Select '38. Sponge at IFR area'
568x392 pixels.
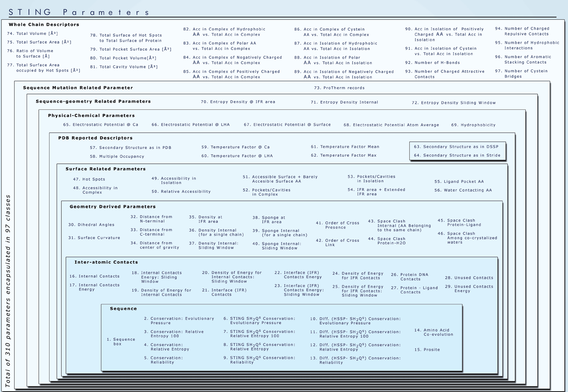point(269,220)
